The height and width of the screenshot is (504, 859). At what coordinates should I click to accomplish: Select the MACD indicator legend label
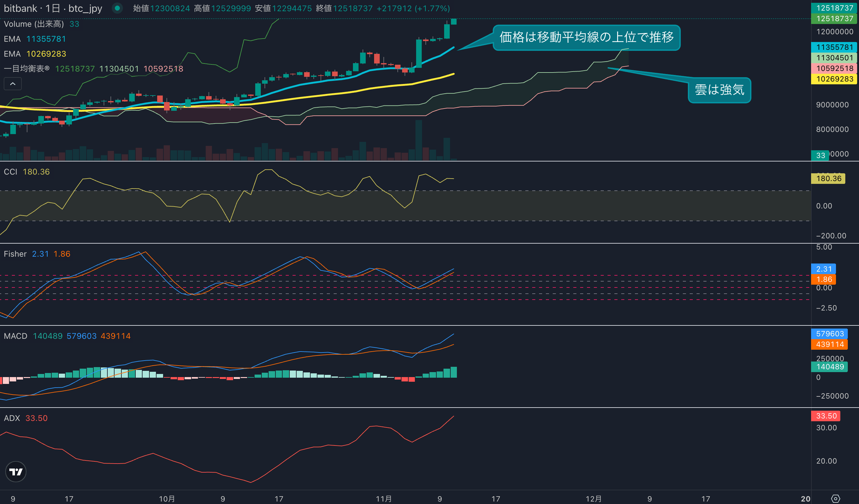tap(15, 336)
